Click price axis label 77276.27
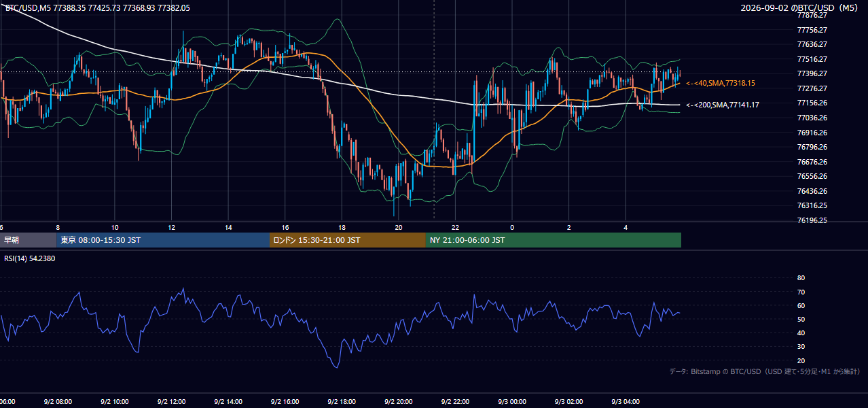The image size is (868, 408). pyautogui.click(x=812, y=88)
